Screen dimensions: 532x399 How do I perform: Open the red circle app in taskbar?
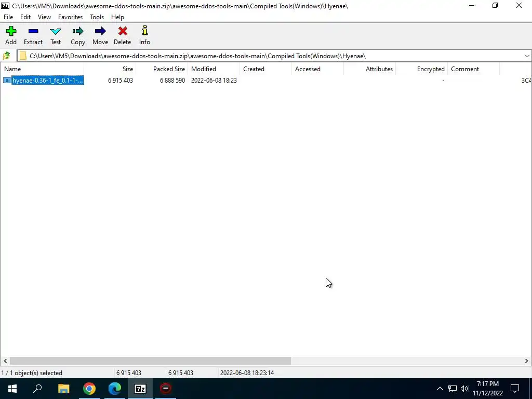(166, 389)
